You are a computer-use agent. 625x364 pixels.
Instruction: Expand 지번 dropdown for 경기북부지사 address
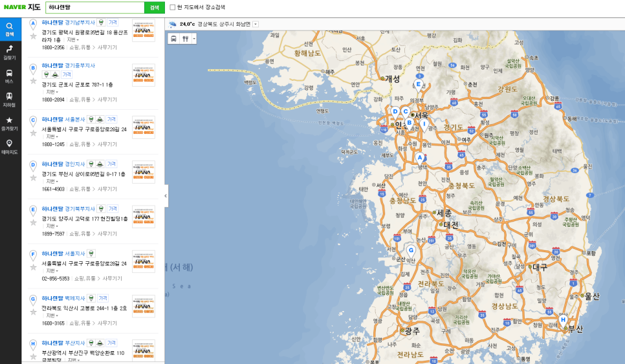[52, 226]
